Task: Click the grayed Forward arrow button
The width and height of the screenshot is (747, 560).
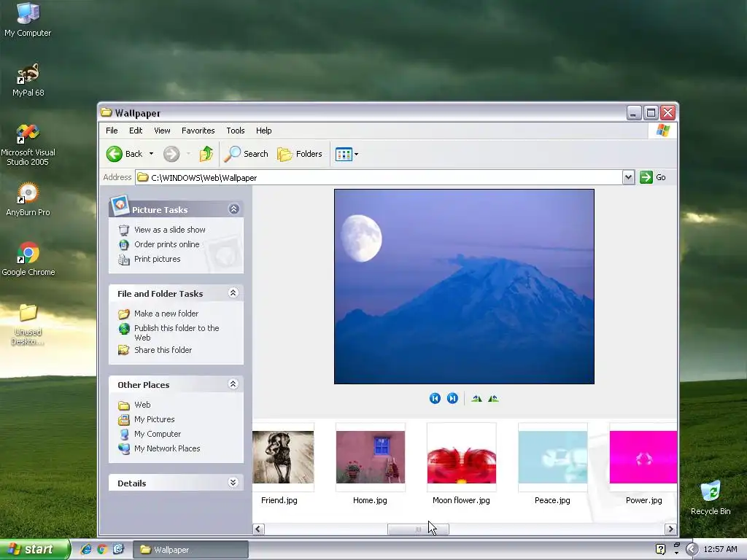Action: point(171,154)
